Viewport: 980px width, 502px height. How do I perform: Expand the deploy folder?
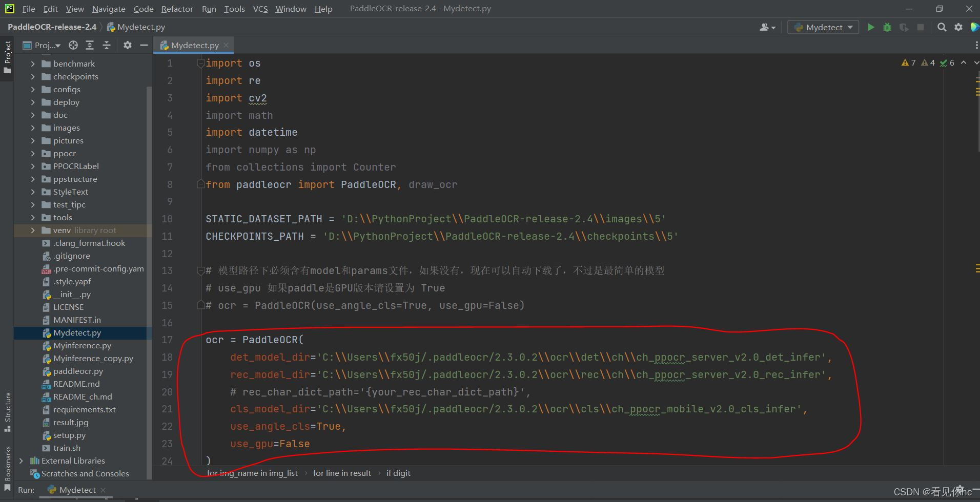tap(33, 102)
